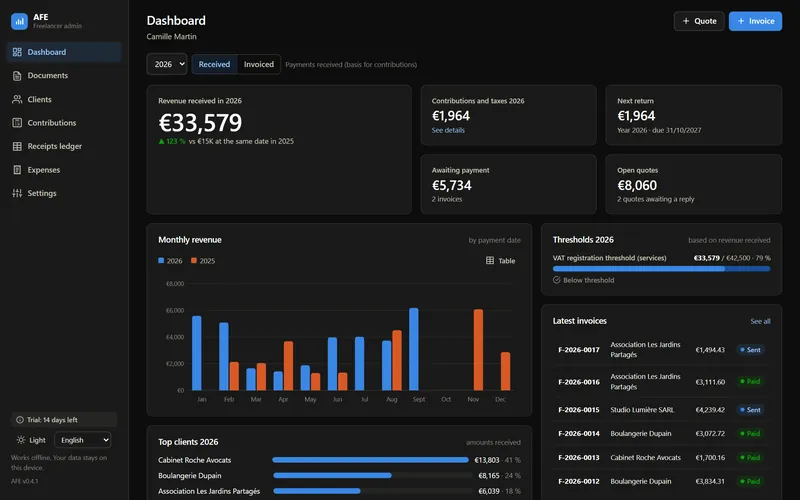This screenshot has height=500, width=800.
Task: Click the check-circle icon by Below threshold
Action: [557, 280]
